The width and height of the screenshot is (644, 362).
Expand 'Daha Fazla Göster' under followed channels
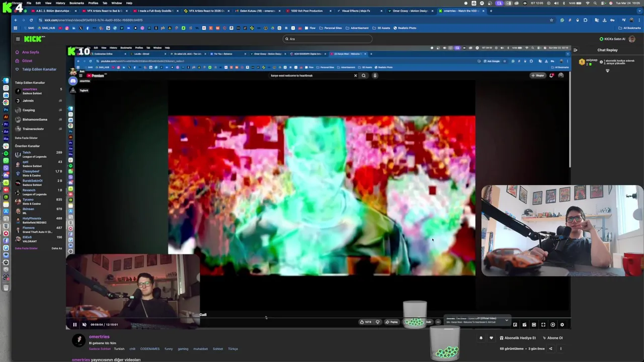(x=26, y=138)
